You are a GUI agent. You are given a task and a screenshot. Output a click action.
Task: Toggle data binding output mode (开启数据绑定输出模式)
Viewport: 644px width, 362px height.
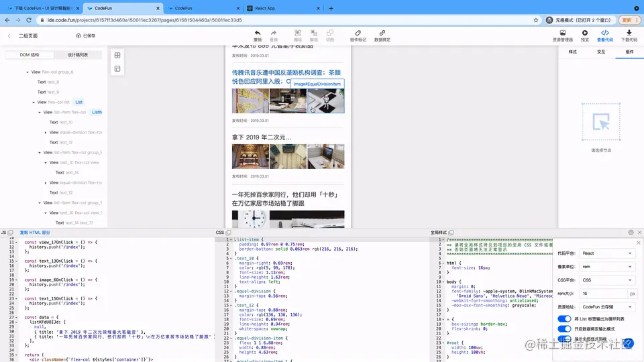(564, 328)
